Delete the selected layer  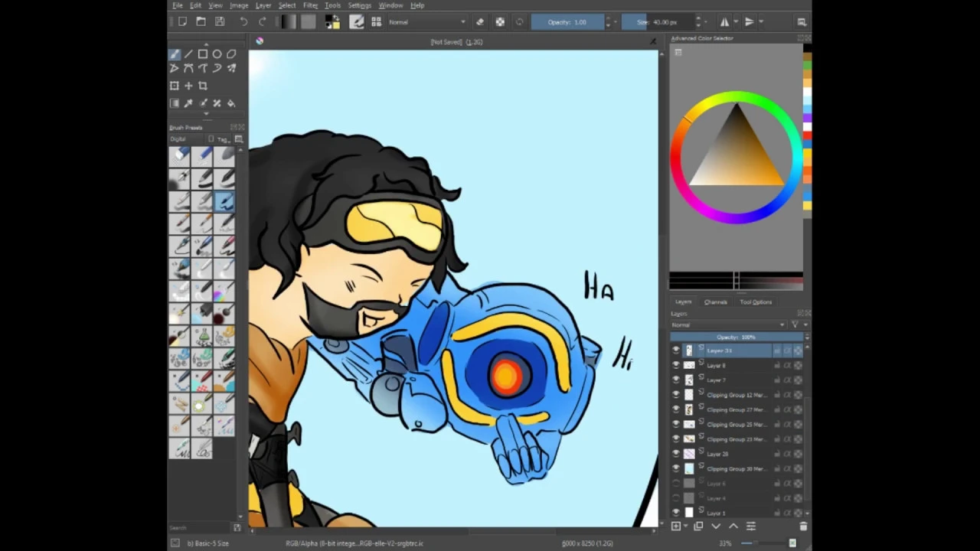[803, 527]
